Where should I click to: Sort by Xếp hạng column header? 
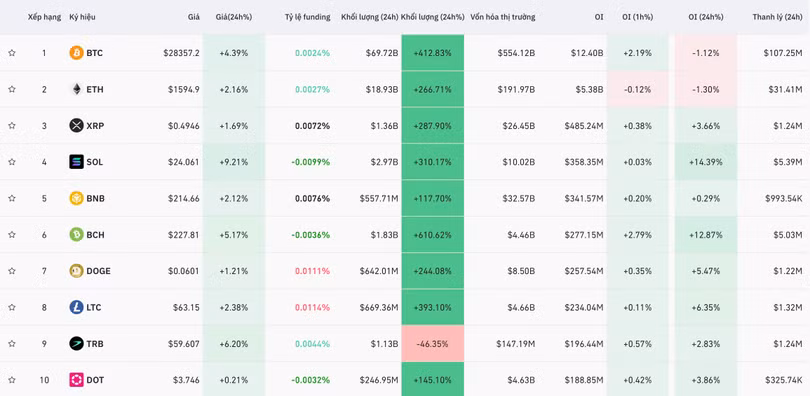tap(44, 17)
